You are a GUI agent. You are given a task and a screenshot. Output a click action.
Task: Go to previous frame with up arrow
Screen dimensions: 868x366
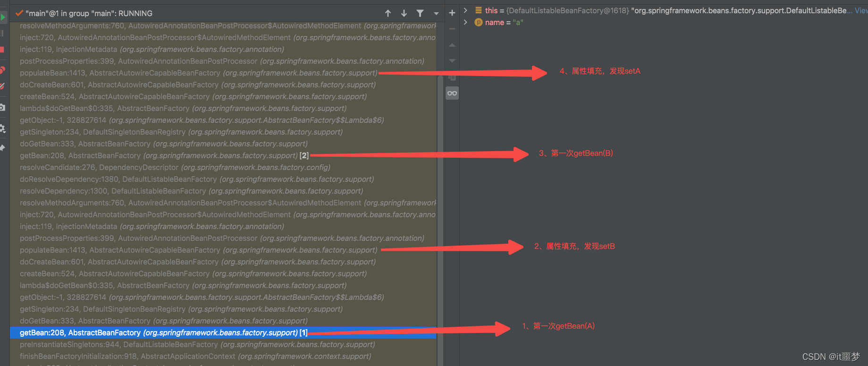coord(388,13)
